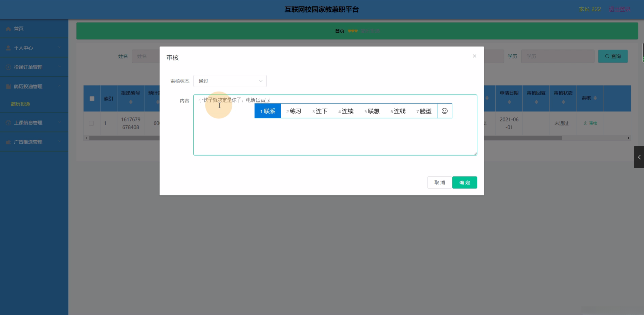644x315 pixels.
Task: Click the 取消 cancel button
Action: 439,182
